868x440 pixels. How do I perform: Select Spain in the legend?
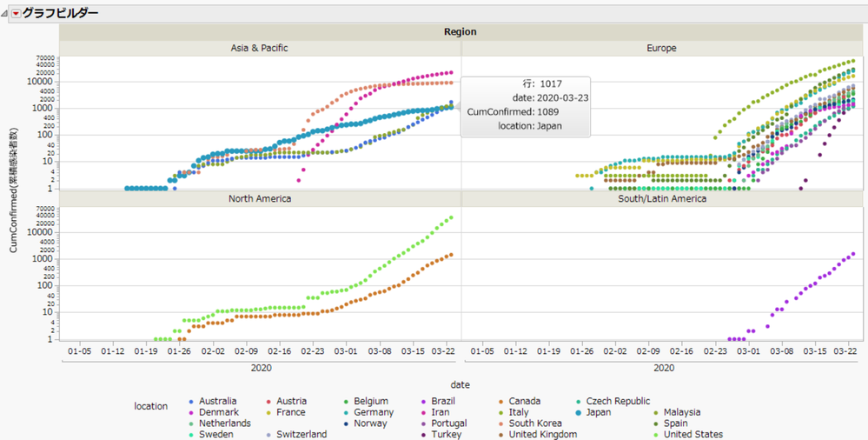[675, 423]
